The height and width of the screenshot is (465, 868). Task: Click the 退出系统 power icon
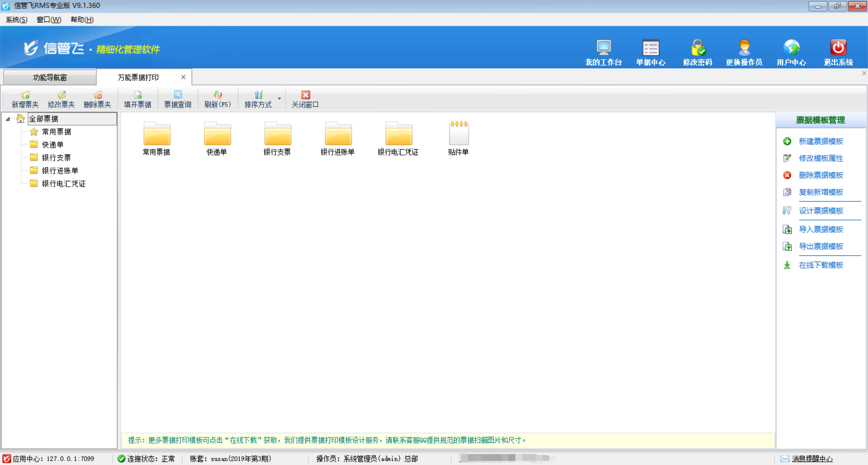pyautogui.click(x=838, y=48)
